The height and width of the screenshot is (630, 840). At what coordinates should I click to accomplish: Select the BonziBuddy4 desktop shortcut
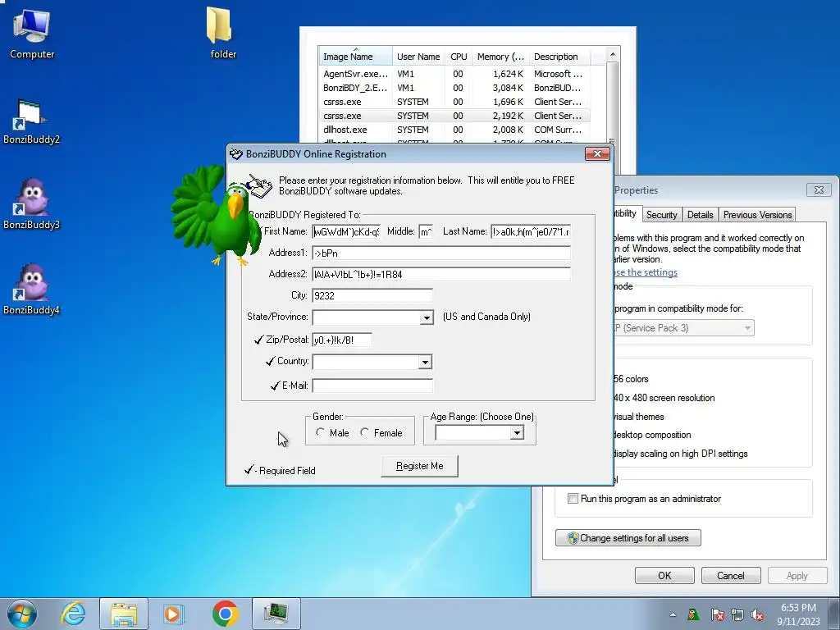click(31, 290)
